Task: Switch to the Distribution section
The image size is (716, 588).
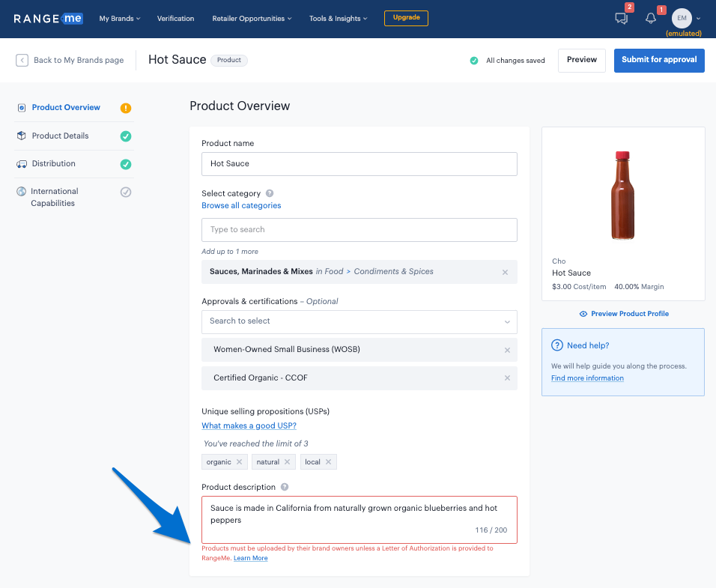Action: 53,164
